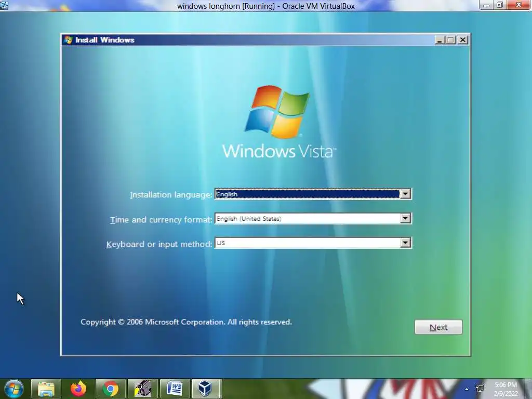532x399 pixels.
Task: Launch Google Chrome from the taskbar
Action: (x=111, y=389)
